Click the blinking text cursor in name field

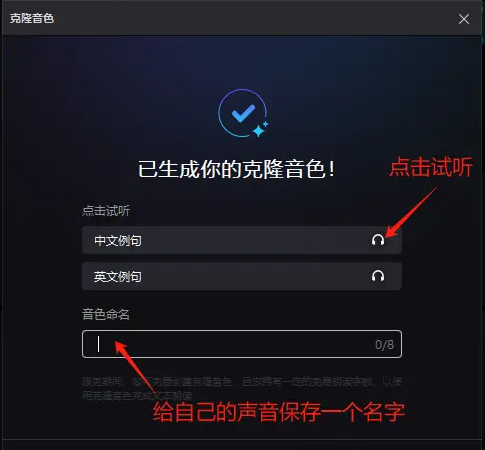(98, 344)
